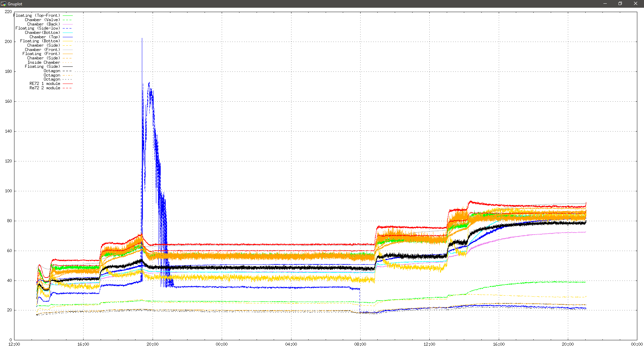
Task: Click the 220 y-axis label
Action: pyautogui.click(x=8, y=12)
